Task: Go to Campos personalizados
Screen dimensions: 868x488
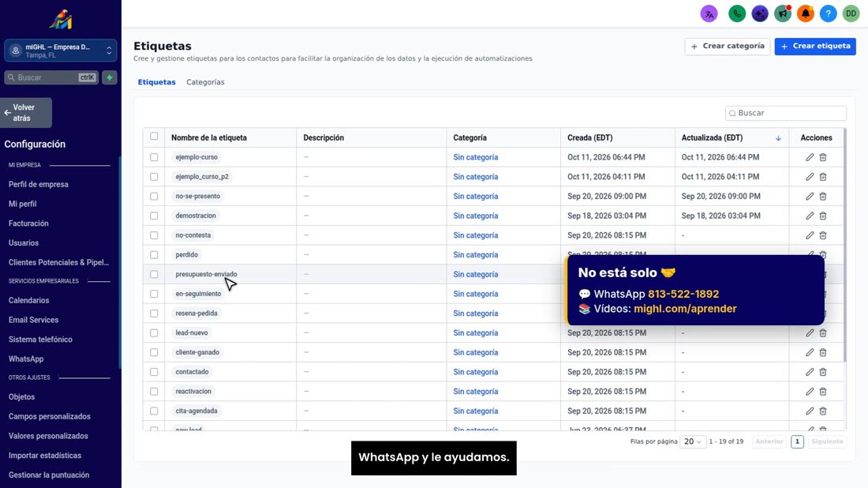Action: pyautogui.click(x=49, y=417)
